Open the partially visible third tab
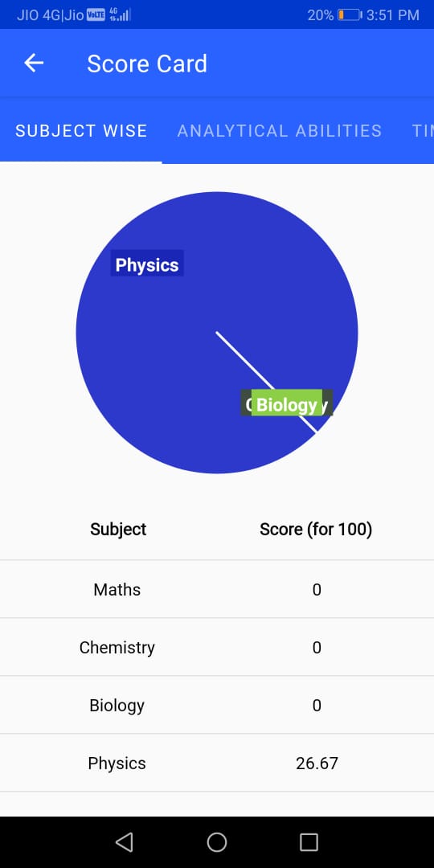Viewport: 434px width, 868px height. pyautogui.click(x=423, y=131)
